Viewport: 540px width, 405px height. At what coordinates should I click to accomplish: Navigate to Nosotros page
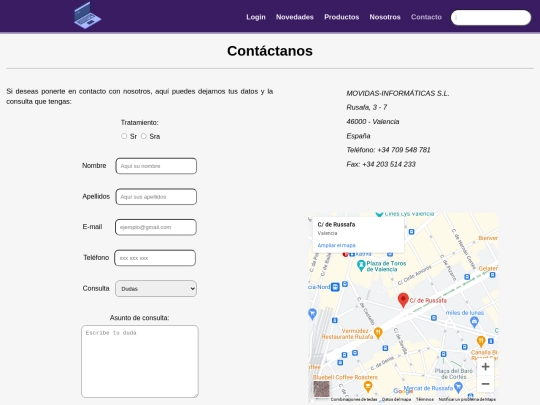click(385, 17)
